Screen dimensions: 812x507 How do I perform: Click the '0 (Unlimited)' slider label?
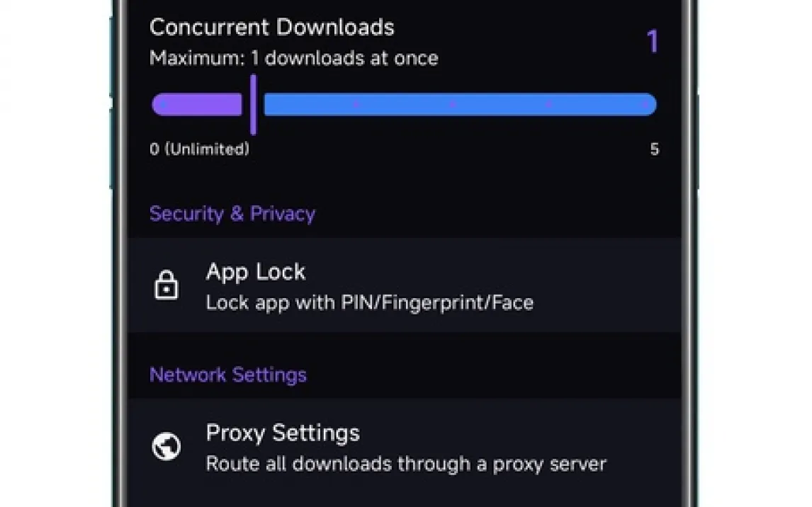pyautogui.click(x=200, y=149)
